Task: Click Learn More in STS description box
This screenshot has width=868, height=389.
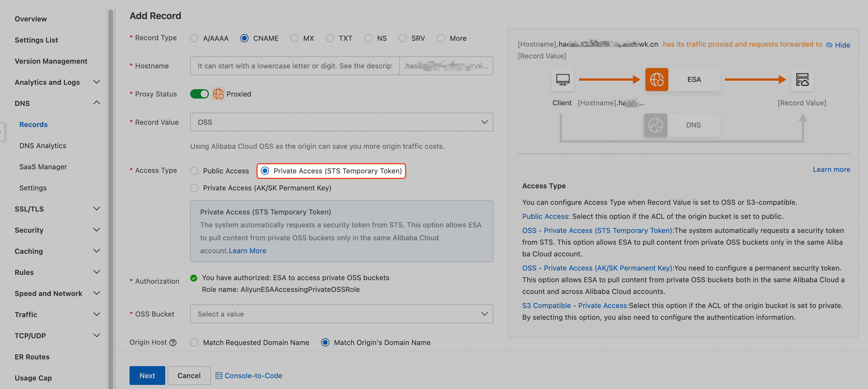Action: pyautogui.click(x=247, y=251)
